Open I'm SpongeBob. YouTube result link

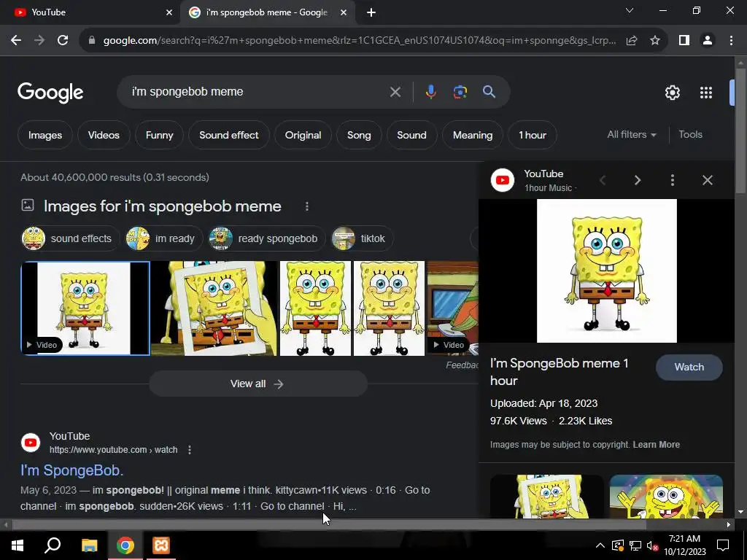72,470
